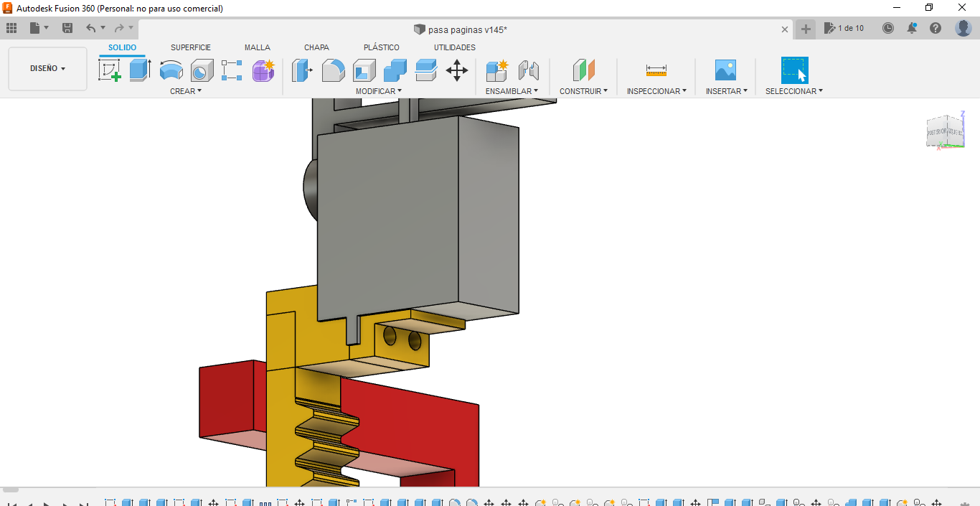Select the Create Sketch tool
The height and width of the screenshot is (506, 980).
pos(110,70)
